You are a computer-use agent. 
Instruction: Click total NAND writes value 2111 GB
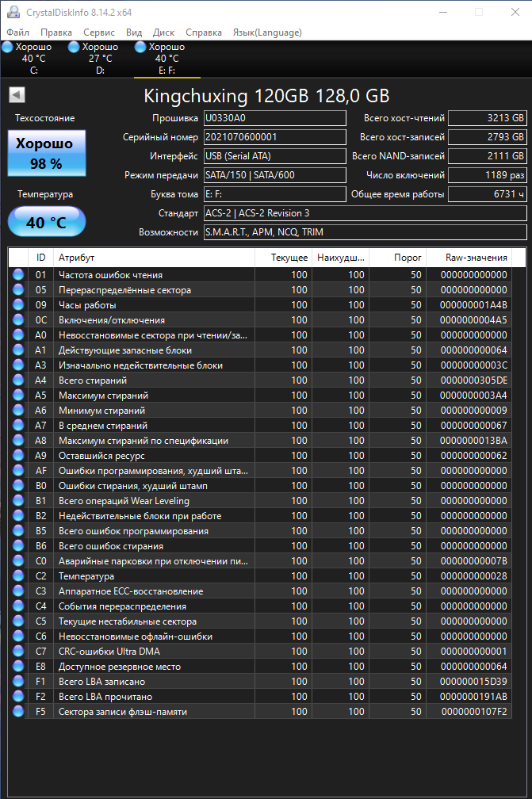point(487,156)
